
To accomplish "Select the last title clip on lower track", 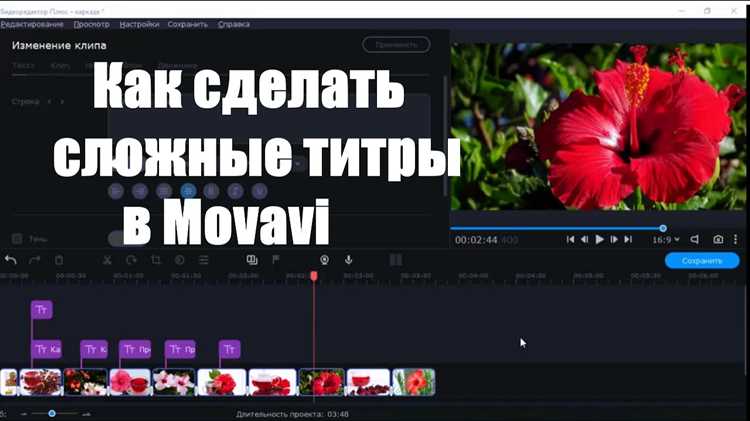I will tap(230, 349).
